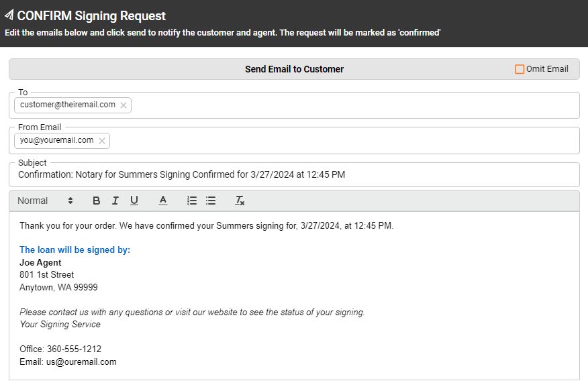Remove customer@theiremail.com using its x icon
The height and width of the screenshot is (389, 588).
tap(124, 105)
